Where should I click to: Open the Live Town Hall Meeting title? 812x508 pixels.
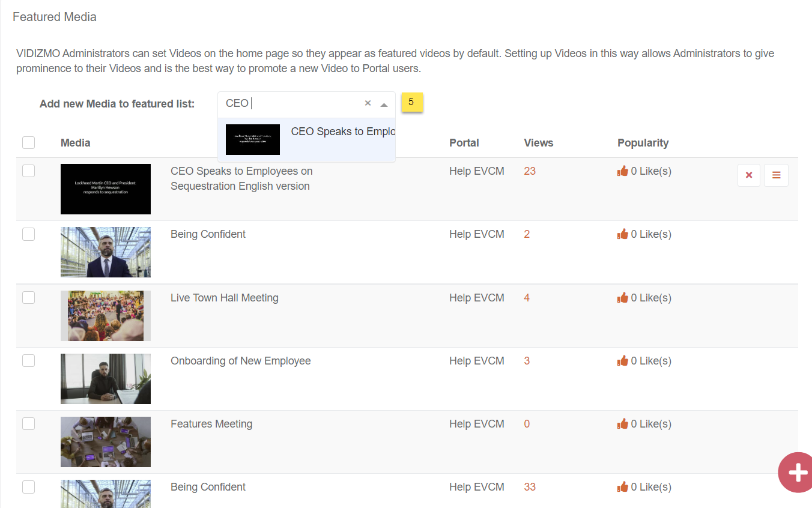pos(224,298)
